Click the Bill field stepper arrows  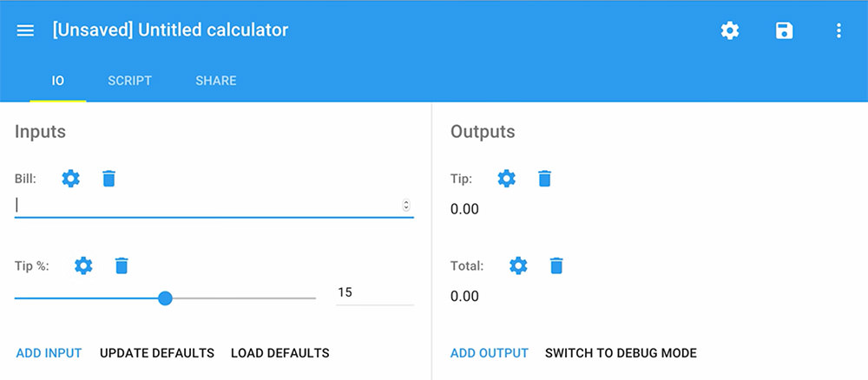click(x=406, y=206)
